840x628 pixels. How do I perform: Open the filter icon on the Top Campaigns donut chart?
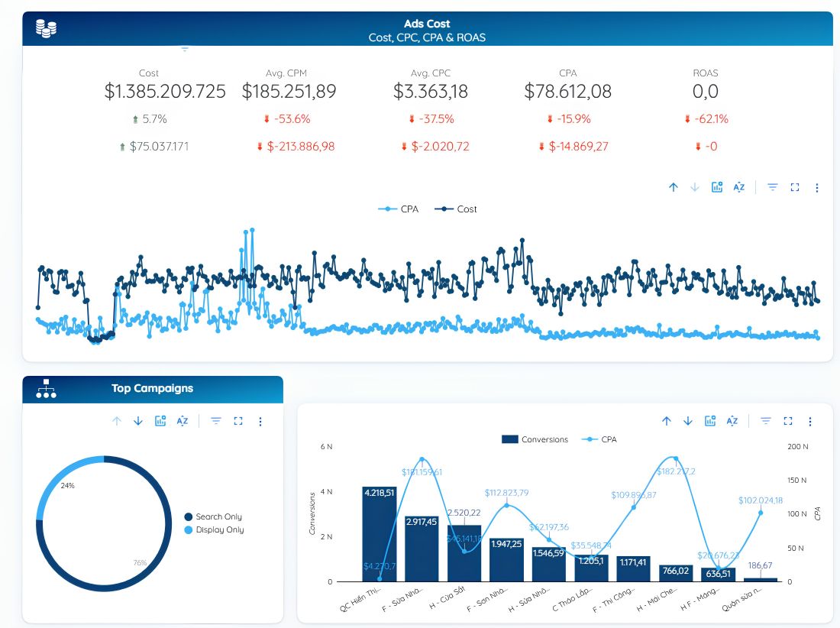click(216, 421)
